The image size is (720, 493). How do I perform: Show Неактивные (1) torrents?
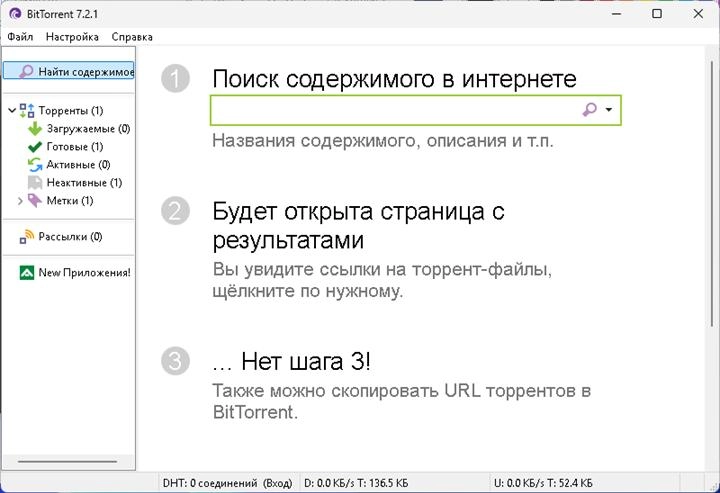[84, 183]
